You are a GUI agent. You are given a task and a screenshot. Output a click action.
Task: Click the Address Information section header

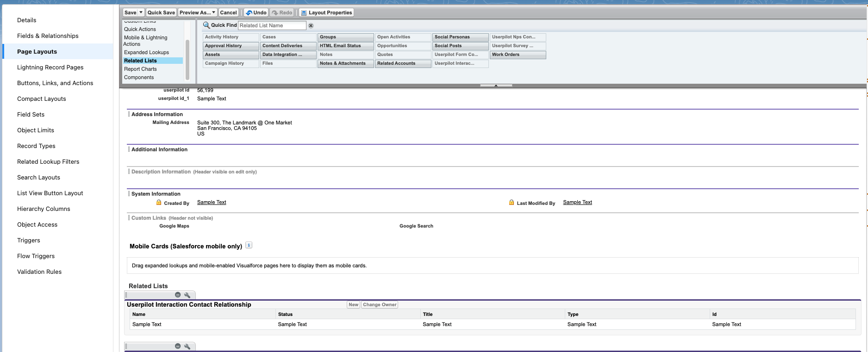click(157, 114)
